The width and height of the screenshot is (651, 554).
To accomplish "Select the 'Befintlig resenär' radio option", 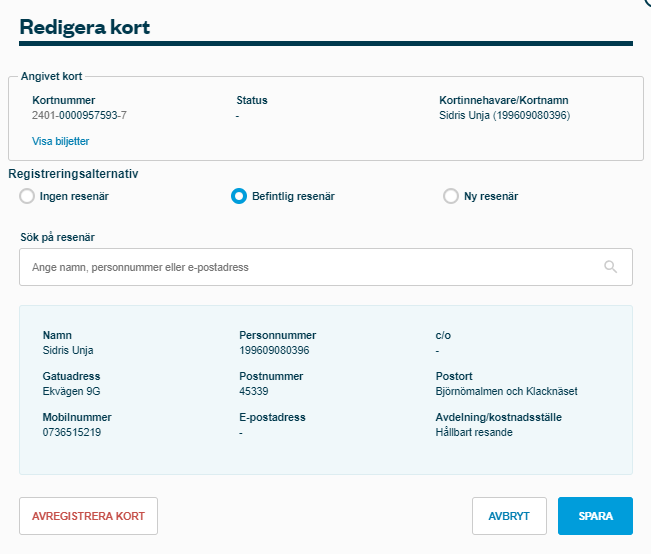I will point(239,196).
